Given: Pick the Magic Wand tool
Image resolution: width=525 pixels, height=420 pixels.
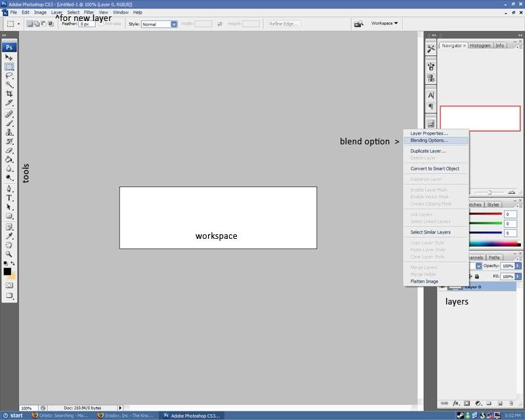Looking at the screenshot, I should [9, 85].
